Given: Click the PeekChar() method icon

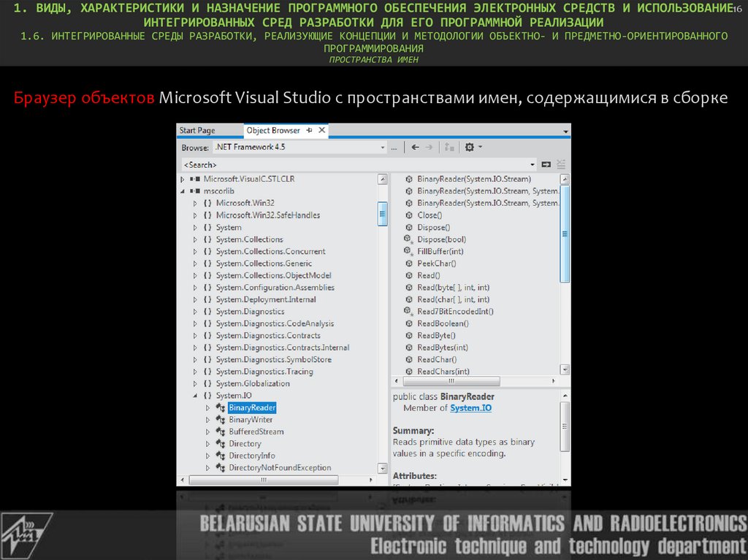Looking at the screenshot, I should (409, 264).
